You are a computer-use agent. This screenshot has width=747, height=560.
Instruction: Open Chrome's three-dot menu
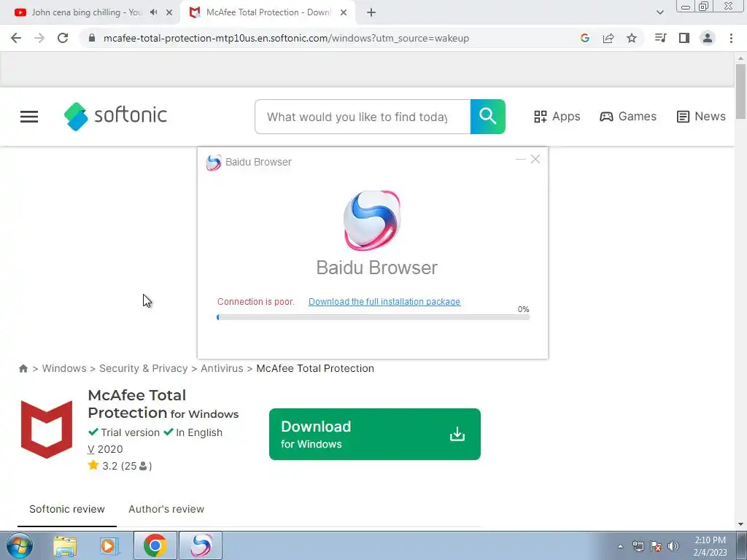pyautogui.click(x=731, y=38)
